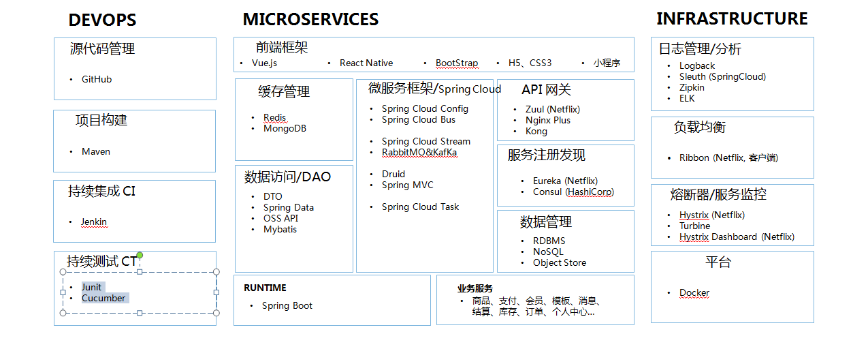The height and width of the screenshot is (349, 868).
Task: Click the Spring Cloud Config item
Action: pos(425,108)
